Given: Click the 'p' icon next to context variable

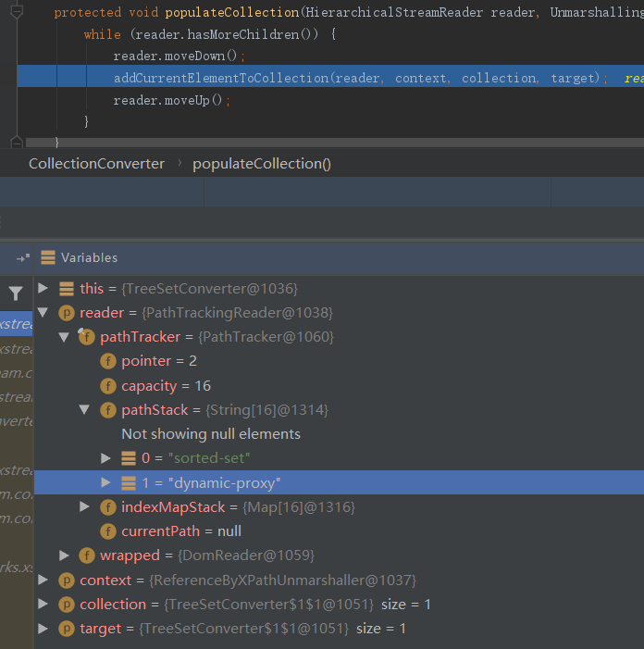Looking at the screenshot, I should coord(67,580).
